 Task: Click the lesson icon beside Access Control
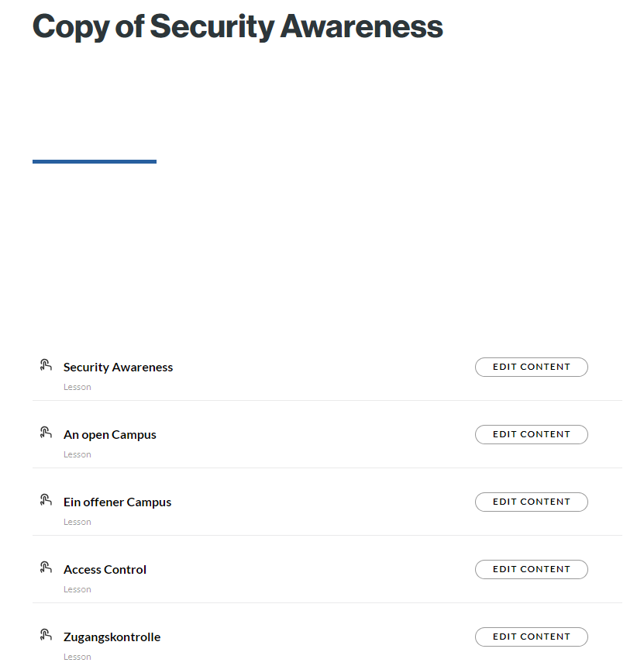[46, 568]
